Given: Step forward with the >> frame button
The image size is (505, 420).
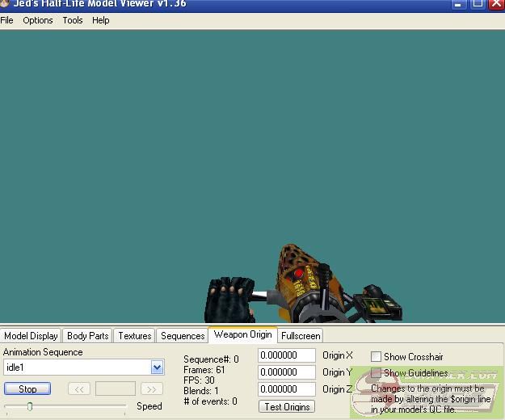Looking at the screenshot, I should point(151,389).
